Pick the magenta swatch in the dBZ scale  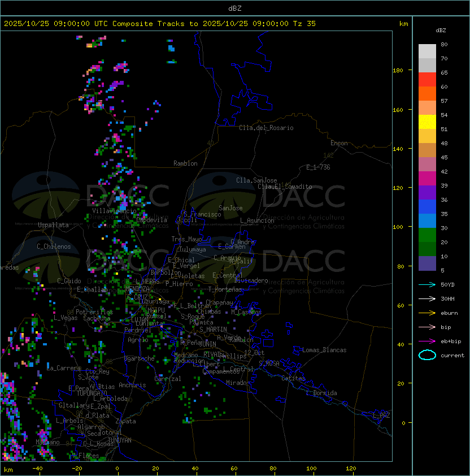point(427,179)
